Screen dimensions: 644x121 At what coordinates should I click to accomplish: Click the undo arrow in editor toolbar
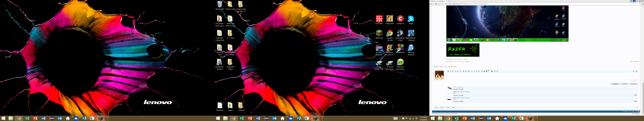(x=495, y=71)
